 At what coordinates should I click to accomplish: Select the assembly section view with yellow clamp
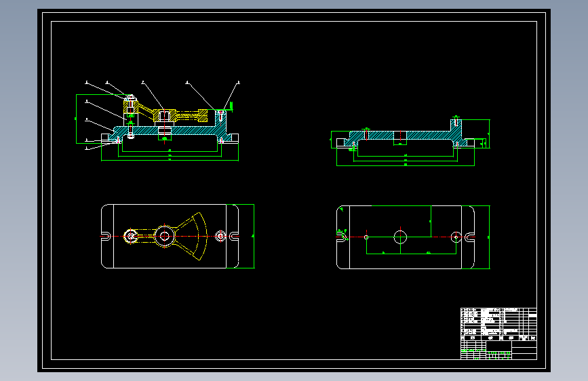157,121
